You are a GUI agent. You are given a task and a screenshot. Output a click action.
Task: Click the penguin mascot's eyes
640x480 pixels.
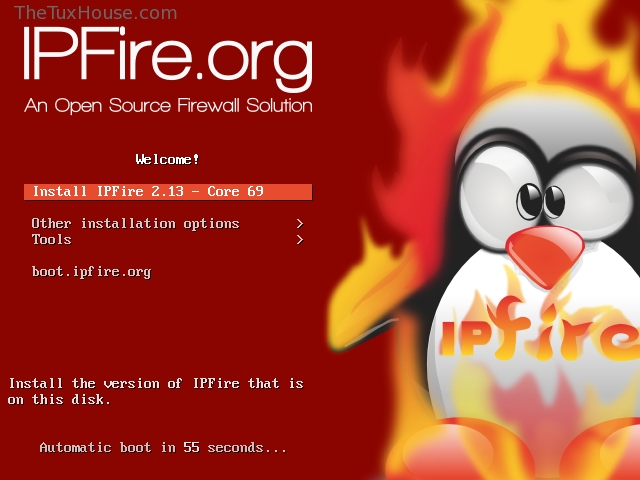[x=541, y=202]
